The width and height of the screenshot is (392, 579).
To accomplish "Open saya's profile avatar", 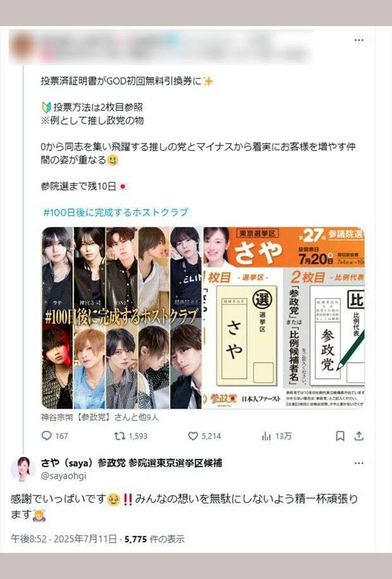I will coord(23,469).
